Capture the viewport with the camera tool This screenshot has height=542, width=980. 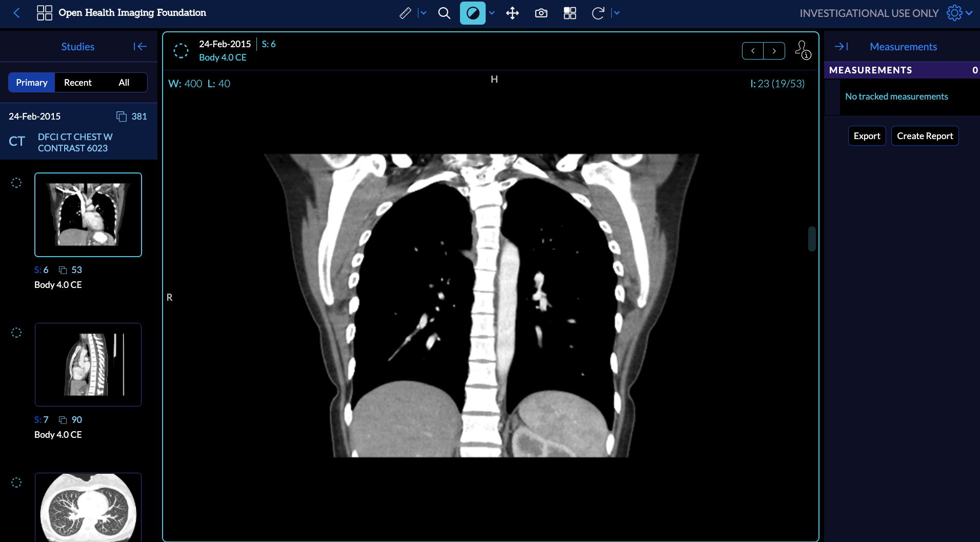coord(541,13)
